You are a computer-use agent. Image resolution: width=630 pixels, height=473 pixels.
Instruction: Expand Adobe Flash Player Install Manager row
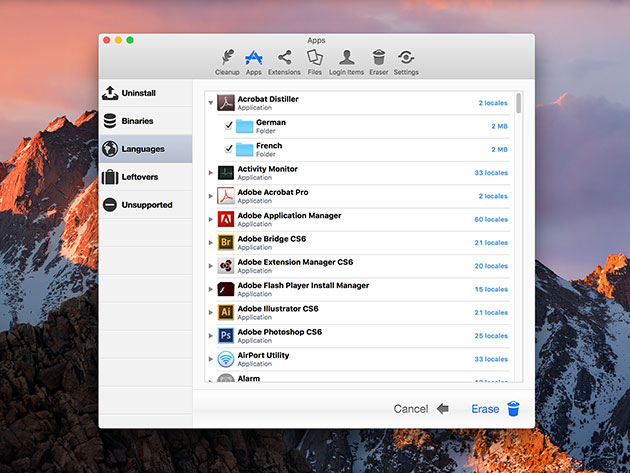pos(211,289)
